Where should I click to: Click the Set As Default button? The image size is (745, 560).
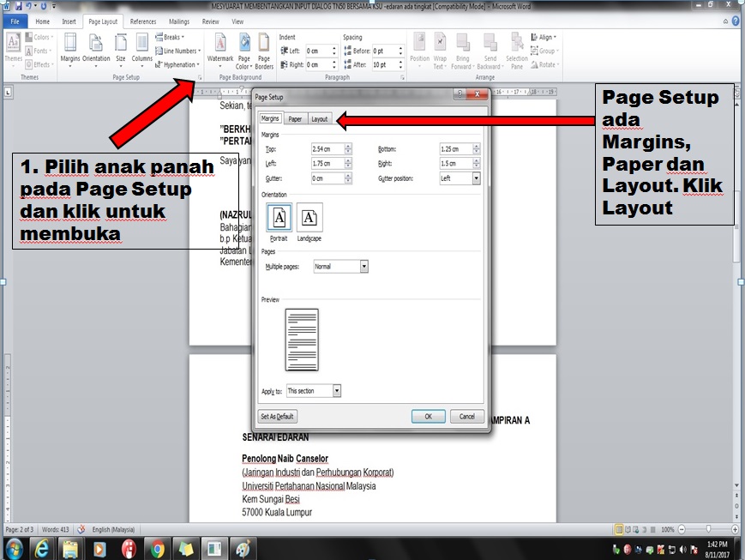pyautogui.click(x=278, y=416)
